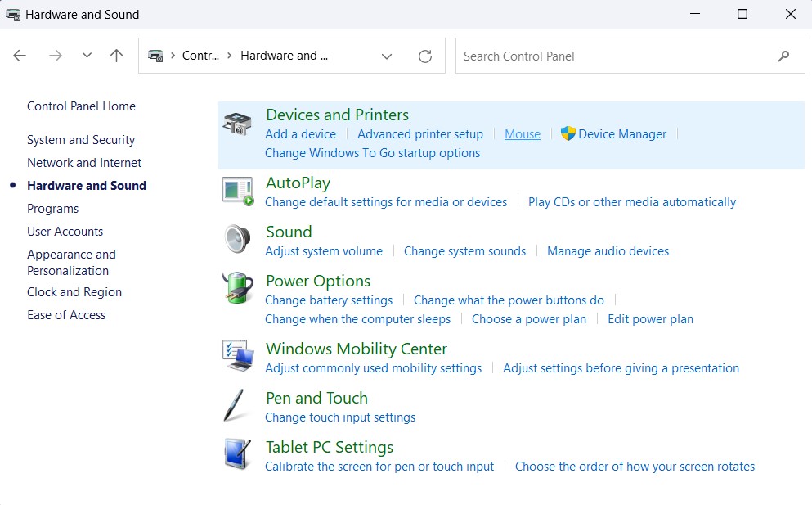812x505 pixels.
Task: Go forward with the Forward arrow
Action: [x=56, y=56]
